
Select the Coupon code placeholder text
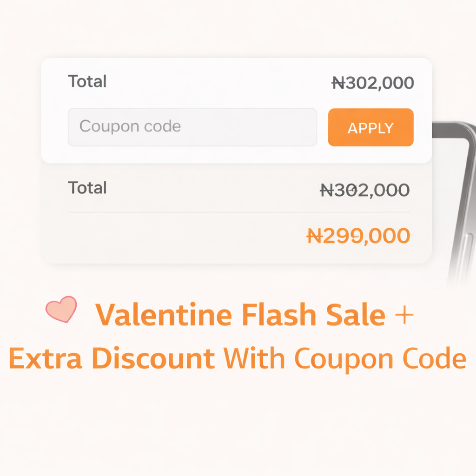click(x=130, y=126)
